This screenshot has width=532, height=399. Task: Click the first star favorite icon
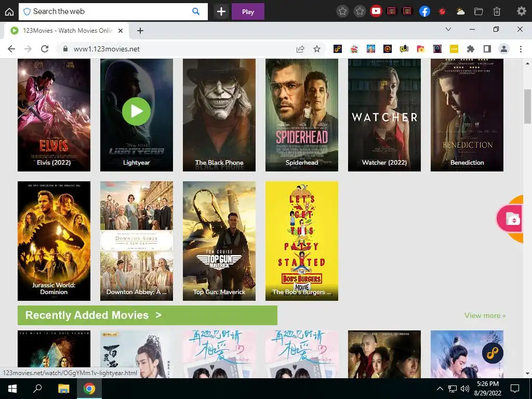pyautogui.click(x=342, y=11)
